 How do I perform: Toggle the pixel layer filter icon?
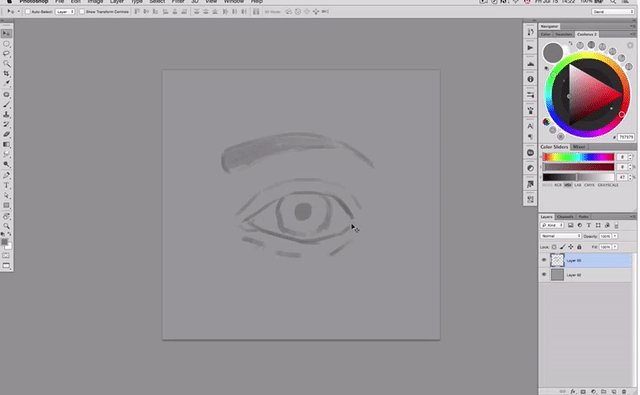(x=571, y=225)
